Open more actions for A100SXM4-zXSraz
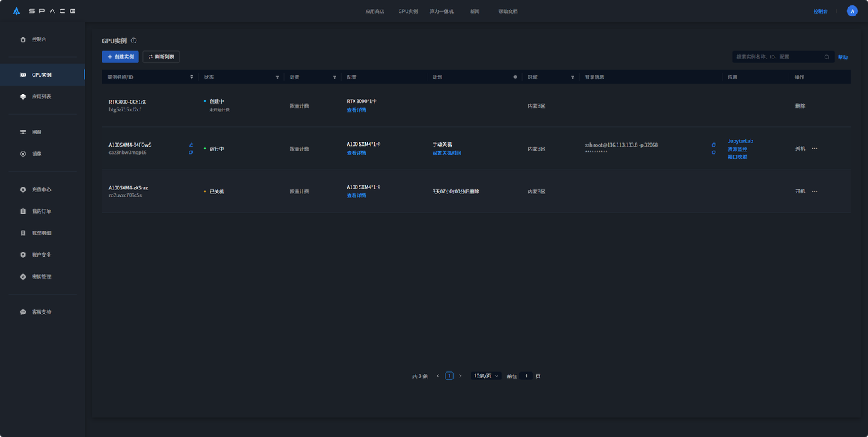 pos(814,191)
